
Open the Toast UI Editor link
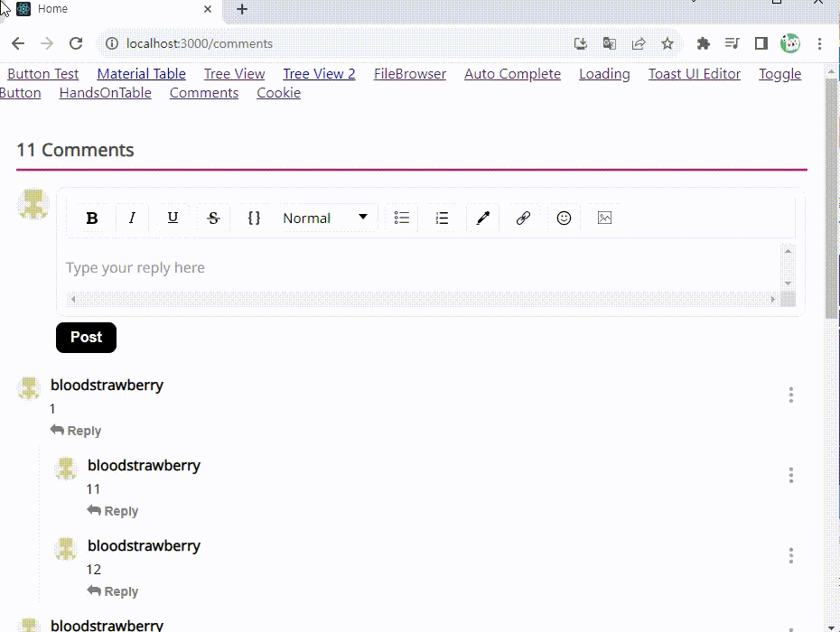click(x=695, y=74)
